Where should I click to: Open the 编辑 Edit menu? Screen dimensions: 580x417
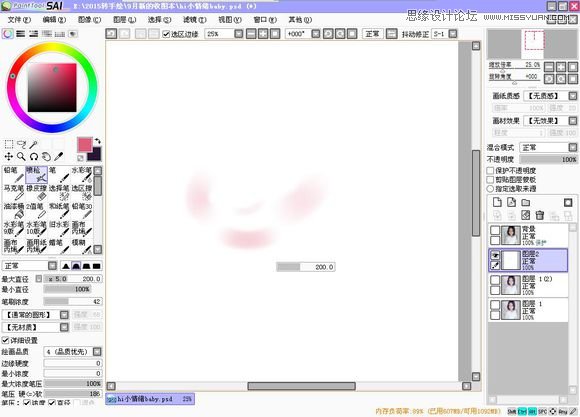tap(54, 20)
